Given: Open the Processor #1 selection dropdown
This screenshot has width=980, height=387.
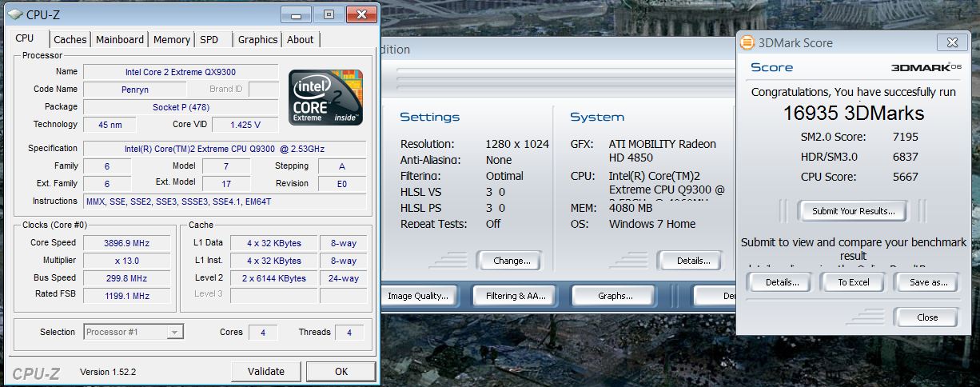Looking at the screenshot, I should click(133, 332).
